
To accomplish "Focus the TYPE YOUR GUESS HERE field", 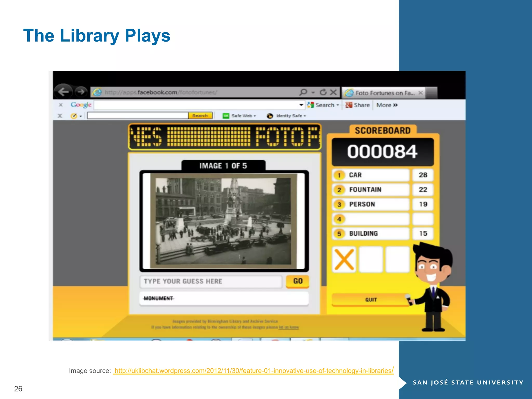I will [211, 282].
